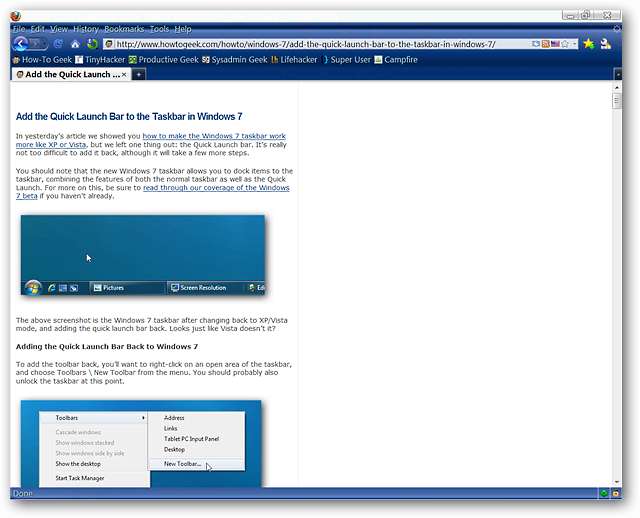Click the user figure icon beside yellow star
The height and width of the screenshot is (518, 640).
click(606, 44)
